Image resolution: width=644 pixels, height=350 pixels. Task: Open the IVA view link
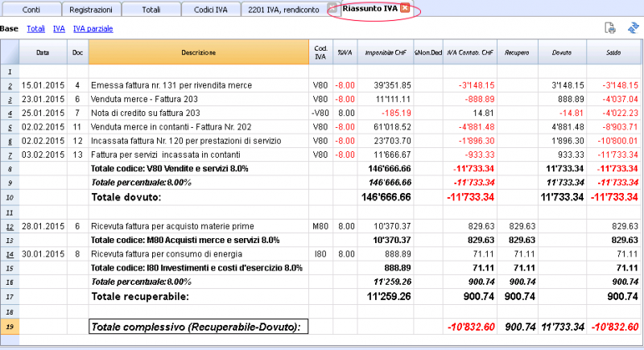[x=59, y=29]
